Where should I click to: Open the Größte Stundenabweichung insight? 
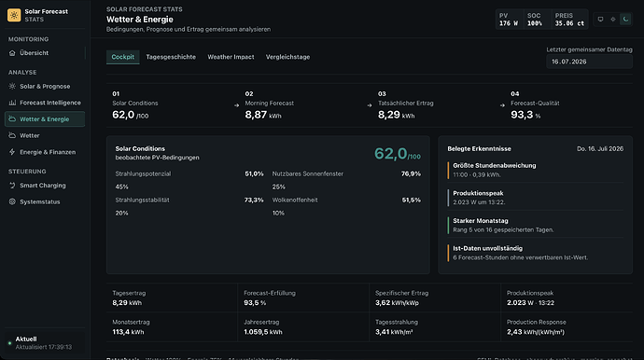pos(535,170)
